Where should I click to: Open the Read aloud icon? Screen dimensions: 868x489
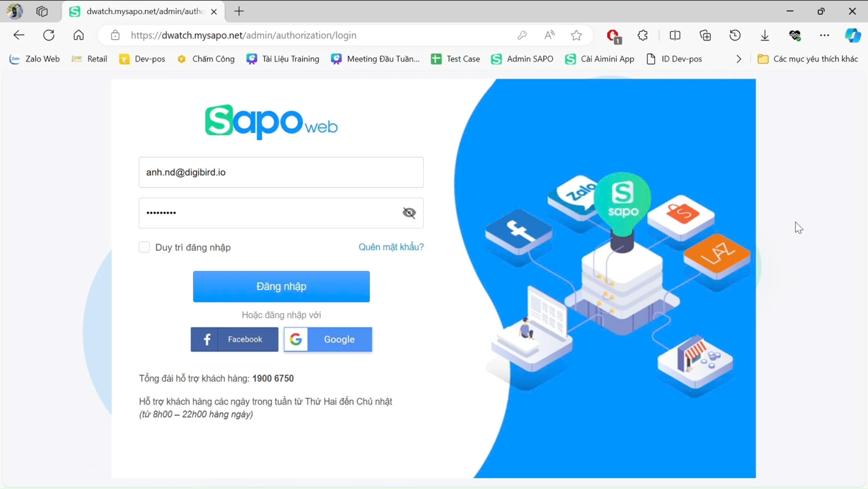(549, 35)
